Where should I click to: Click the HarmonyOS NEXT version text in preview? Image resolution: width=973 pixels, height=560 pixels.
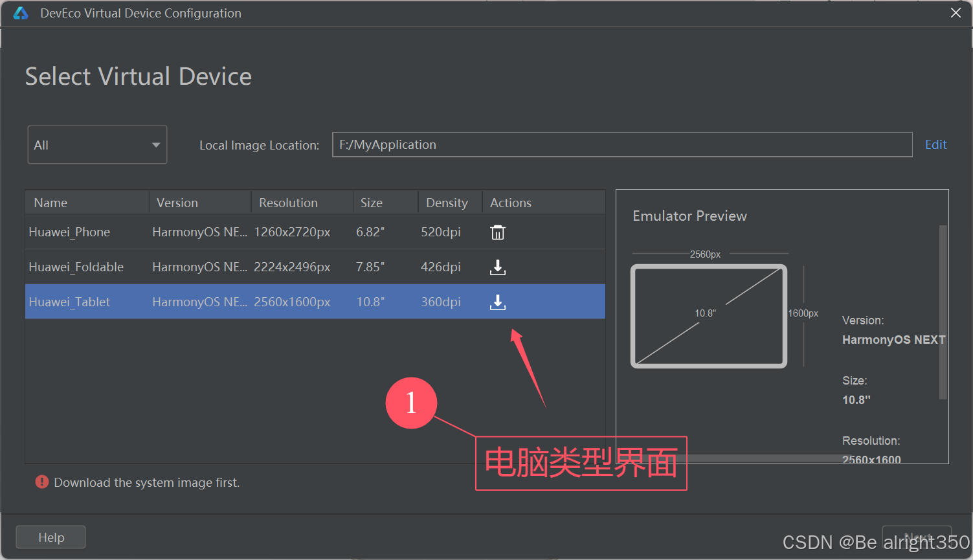(x=893, y=339)
